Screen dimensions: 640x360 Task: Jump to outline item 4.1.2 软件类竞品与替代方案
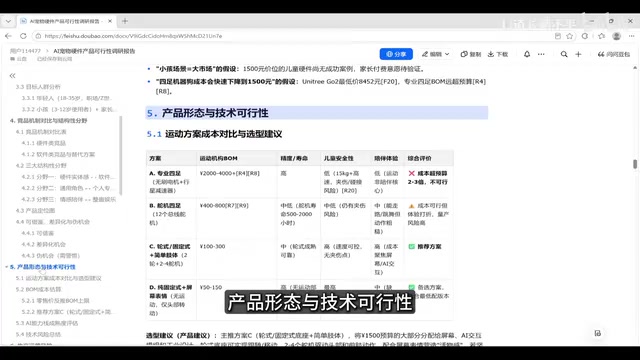click(58, 154)
